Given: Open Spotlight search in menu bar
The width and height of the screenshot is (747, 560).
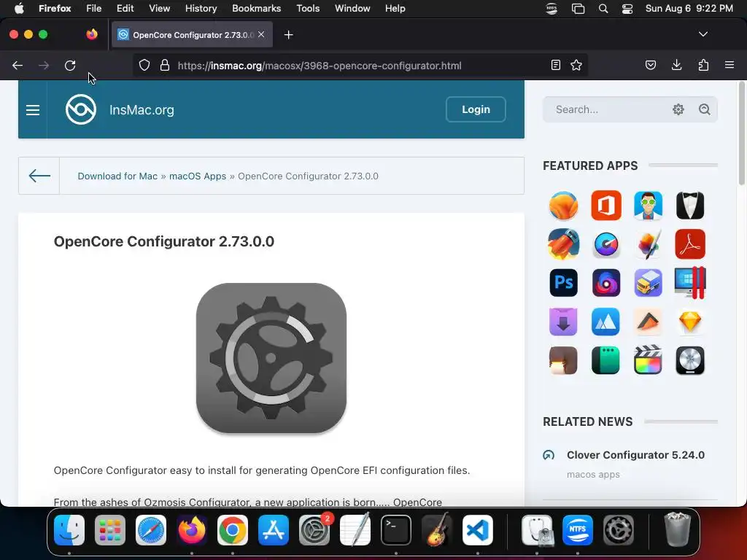Looking at the screenshot, I should coord(603,9).
